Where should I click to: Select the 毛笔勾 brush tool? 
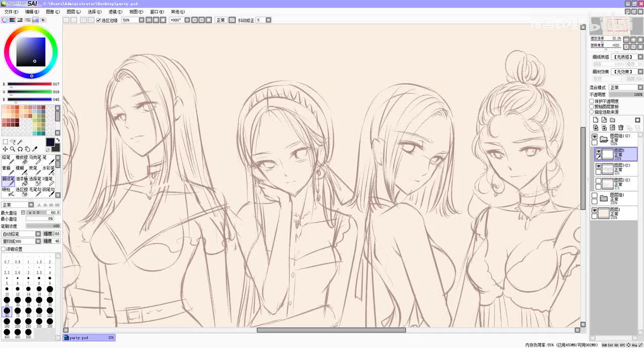35,192
